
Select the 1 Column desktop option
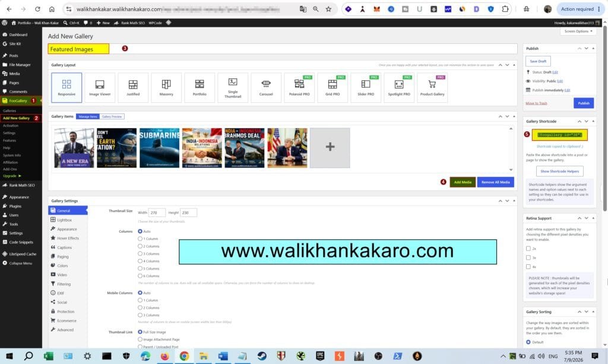coord(140,239)
